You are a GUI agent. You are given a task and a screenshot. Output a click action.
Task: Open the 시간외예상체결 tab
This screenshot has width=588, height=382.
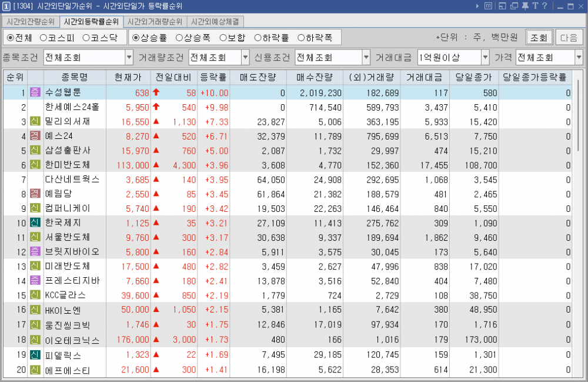[215, 22]
